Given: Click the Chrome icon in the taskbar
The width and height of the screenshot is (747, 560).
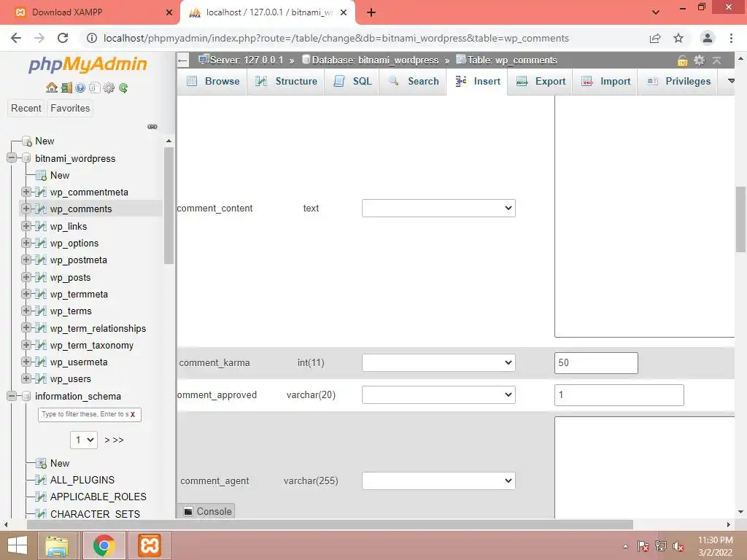Looking at the screenshot, I should [104, 545].
